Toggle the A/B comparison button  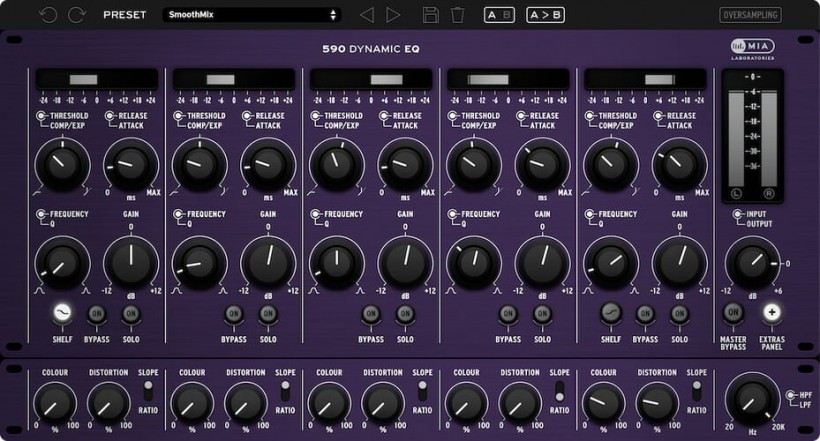[500, 15]
